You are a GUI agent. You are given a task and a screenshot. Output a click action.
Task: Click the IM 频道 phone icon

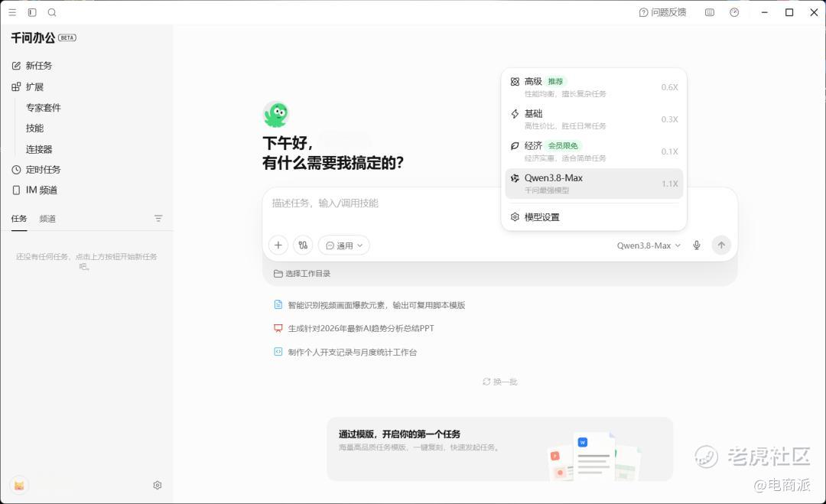16,190
